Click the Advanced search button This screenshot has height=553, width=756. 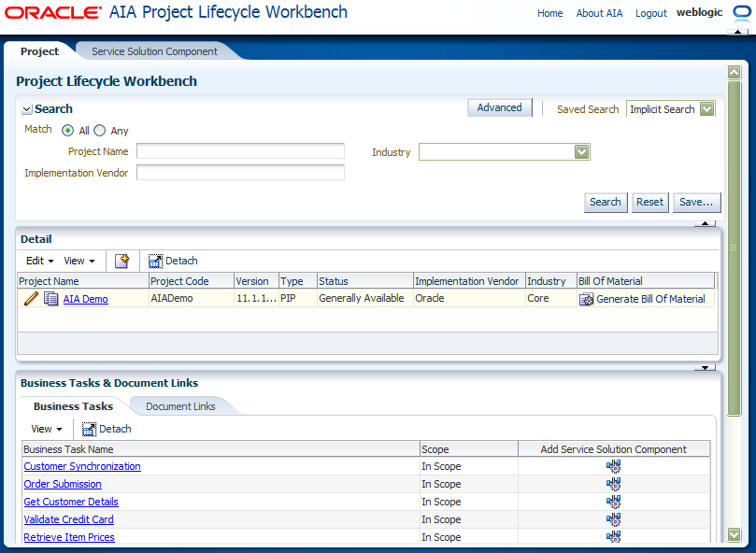pyautogui.click(x=500, y=107)
